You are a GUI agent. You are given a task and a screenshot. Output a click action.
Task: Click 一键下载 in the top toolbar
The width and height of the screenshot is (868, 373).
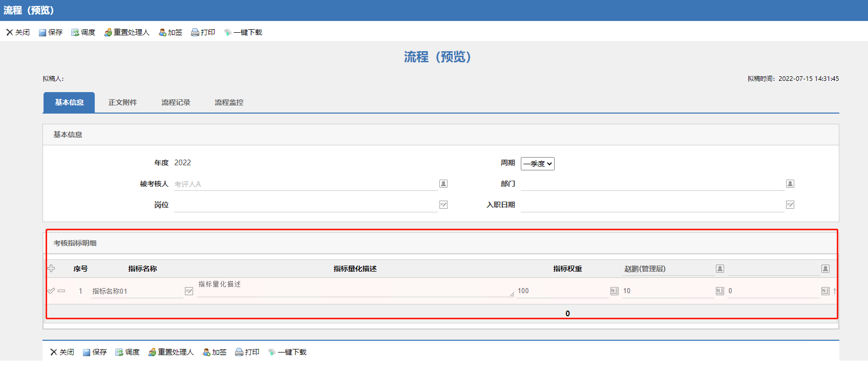pos(243,32)
